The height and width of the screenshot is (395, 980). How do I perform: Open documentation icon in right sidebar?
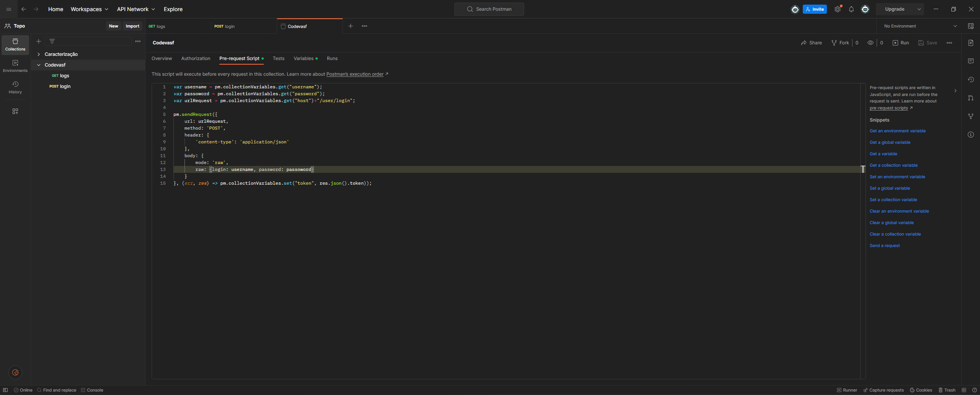pyautogui.click(x=971, y=43)
